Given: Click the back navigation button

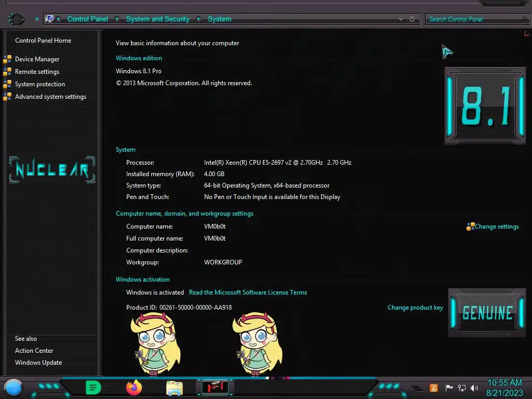Looking at the screenshot, I should point(16,19).
